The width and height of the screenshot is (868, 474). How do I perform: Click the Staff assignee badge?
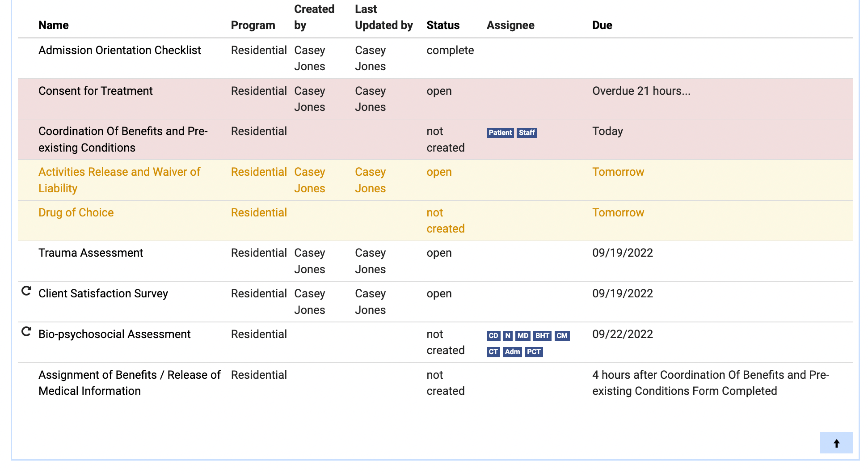[x=527, y=133]
